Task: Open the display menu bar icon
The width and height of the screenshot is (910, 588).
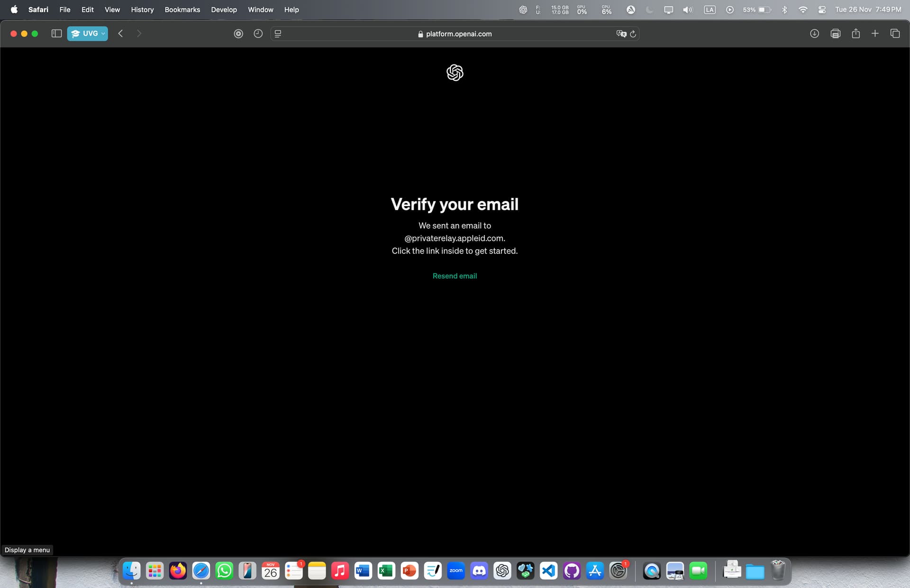Action: pyautogui.click(x=668, y=9)
